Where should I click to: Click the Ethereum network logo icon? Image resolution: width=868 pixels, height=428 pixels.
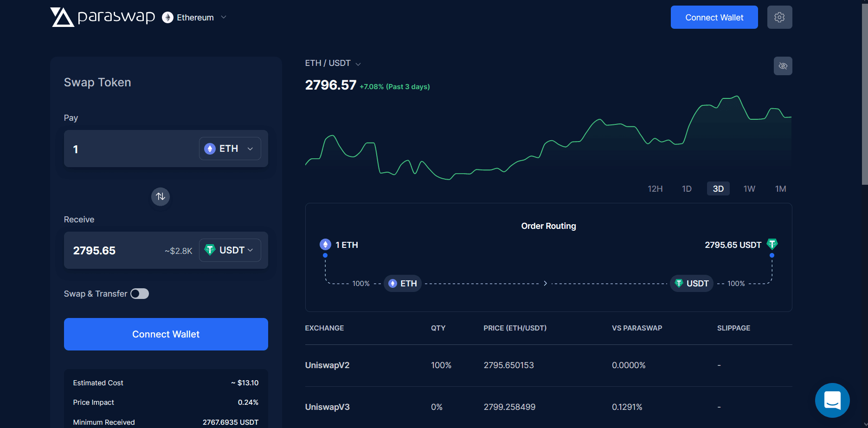pyautogui.click(x=167, y=18)
